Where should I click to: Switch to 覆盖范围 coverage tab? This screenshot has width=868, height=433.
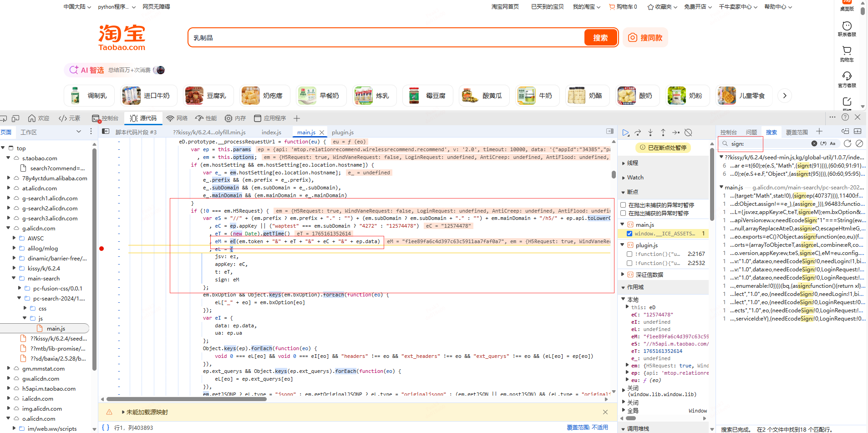coord(797,132)
